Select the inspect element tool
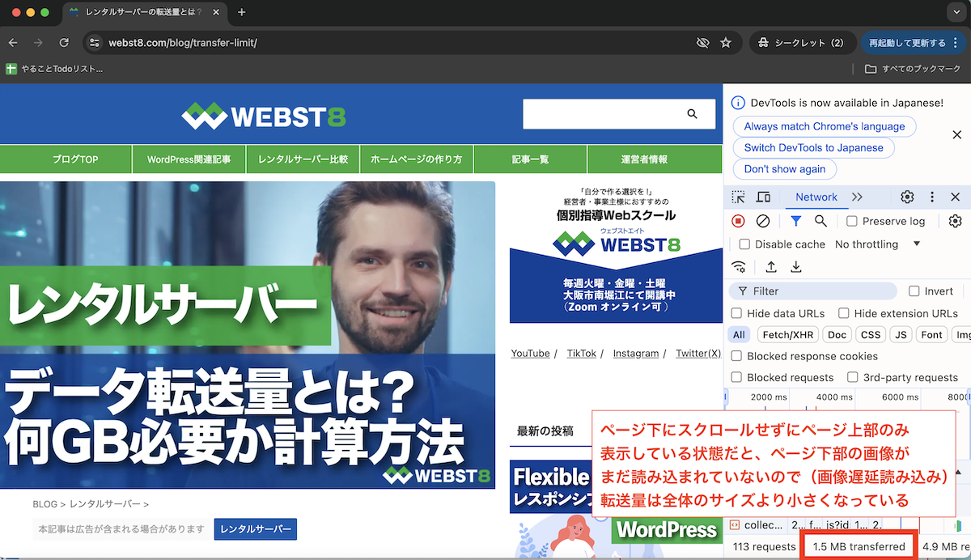This screenshot has width=971, height=560. 737,197
